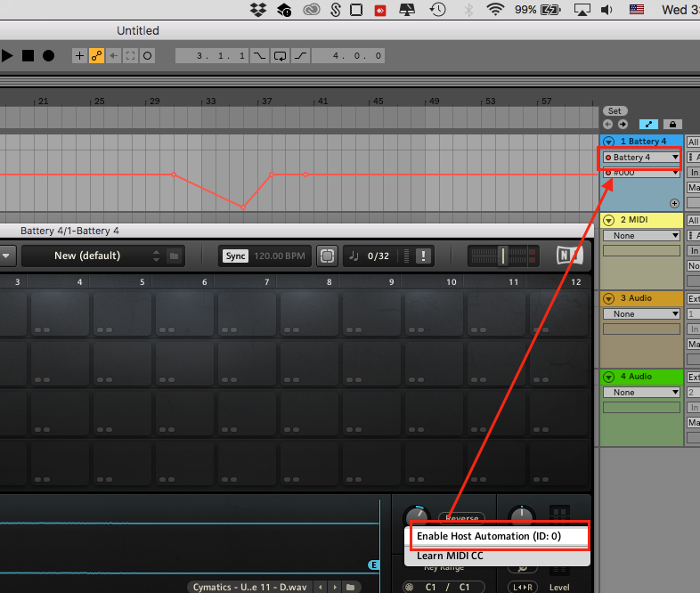
Task: Toggle the Punch-In switch
Action: pyautogui.click(x=259, y=56)
